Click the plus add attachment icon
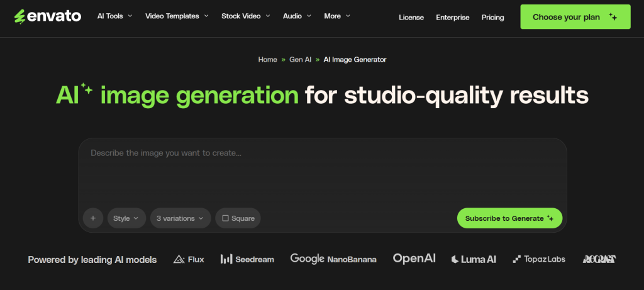This screenshot has width=644, height=290. [x=93, y=218]
